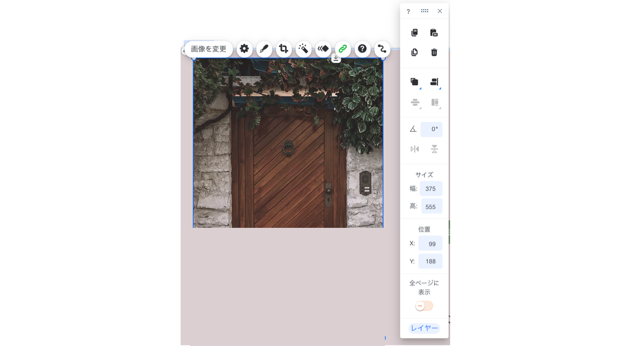Image resolution: width=644 pixels, height=346 pixels.
Task: Open the magic wand filters icon
Action: pyautogui.click(x=304, y=49)
